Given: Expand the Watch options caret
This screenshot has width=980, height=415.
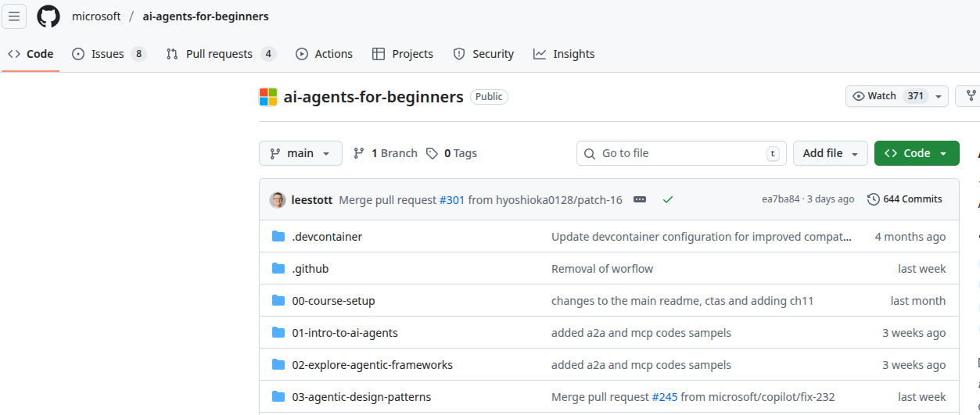Looking at the screenshot, I should point(938,96).
